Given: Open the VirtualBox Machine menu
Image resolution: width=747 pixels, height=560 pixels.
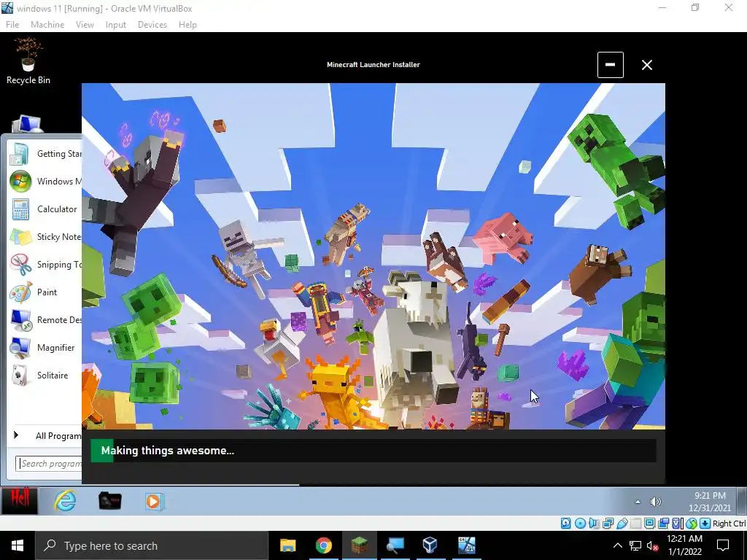Looking at the screenshot, I should 47,24.
